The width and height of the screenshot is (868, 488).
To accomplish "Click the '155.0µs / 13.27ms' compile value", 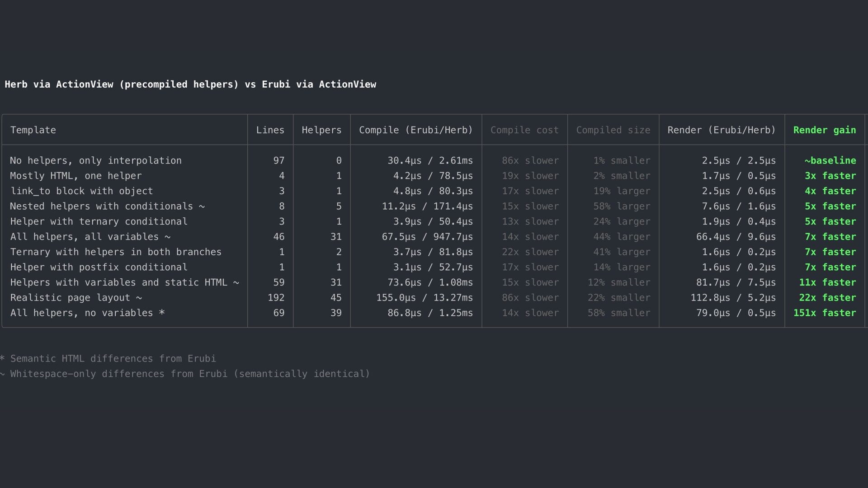I will click(424, 298).
